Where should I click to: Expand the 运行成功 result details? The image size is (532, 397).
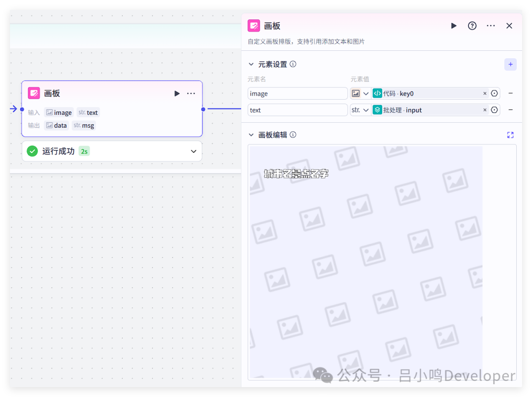coord(194,151)
